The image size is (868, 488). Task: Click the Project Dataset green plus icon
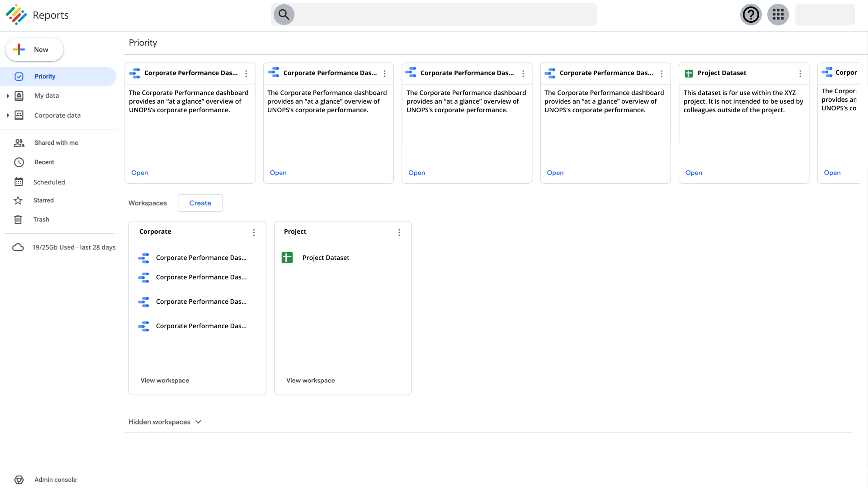287,257
